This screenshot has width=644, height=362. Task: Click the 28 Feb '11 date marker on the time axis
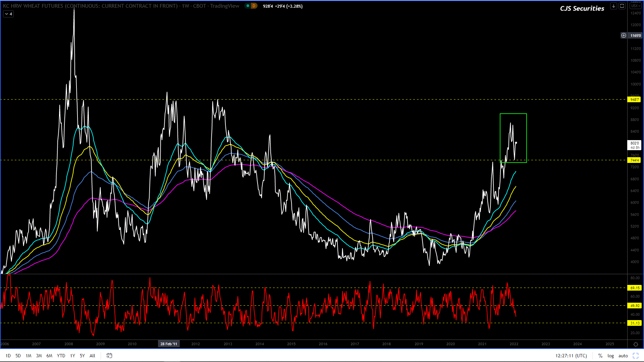pyautogui.click(x=169, y=344)
